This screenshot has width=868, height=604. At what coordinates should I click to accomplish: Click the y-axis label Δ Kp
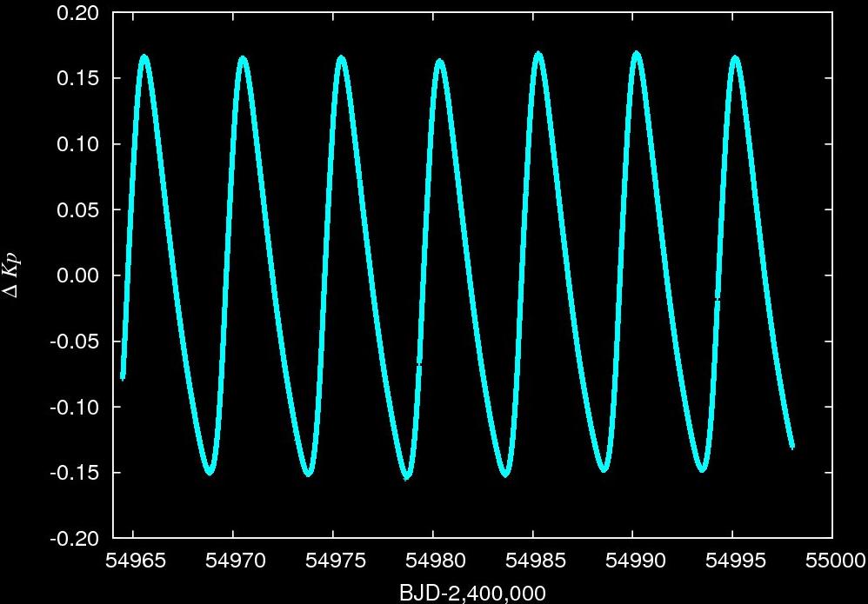pyautogui.click(x=14, y=275)
